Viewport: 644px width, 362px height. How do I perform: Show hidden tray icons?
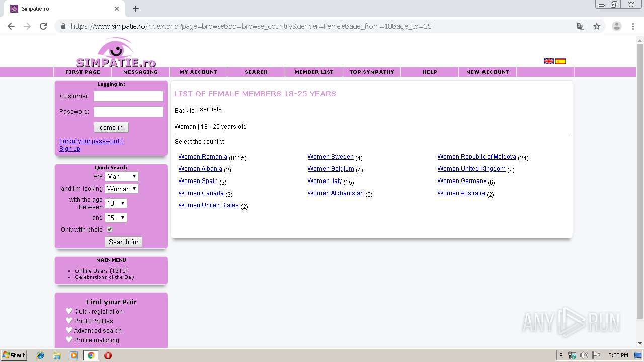[x=561, y=355]
